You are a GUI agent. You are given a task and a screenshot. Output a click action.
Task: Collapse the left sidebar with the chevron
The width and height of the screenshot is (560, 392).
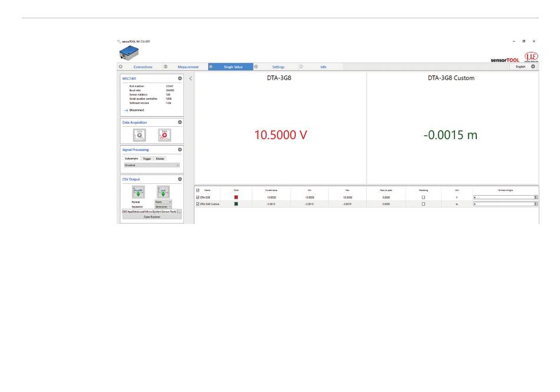click(190, 78)
